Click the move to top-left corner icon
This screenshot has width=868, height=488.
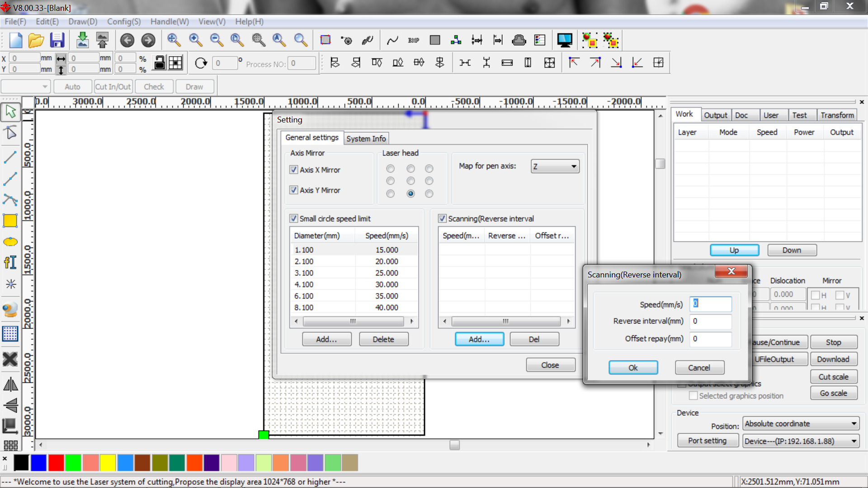(574, 62)
